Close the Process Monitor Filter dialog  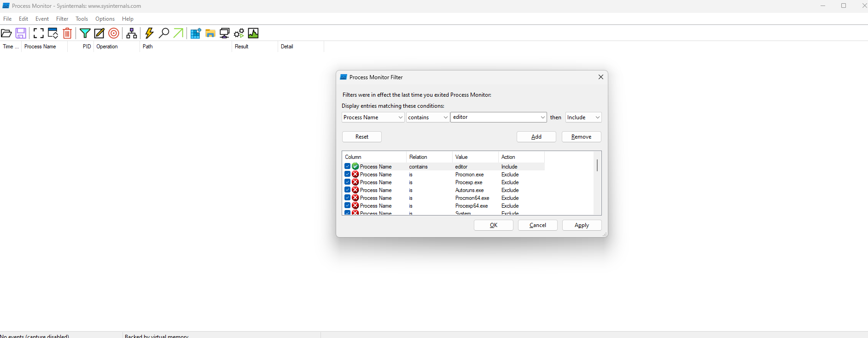pyautogui.click(x=601, y=77)
